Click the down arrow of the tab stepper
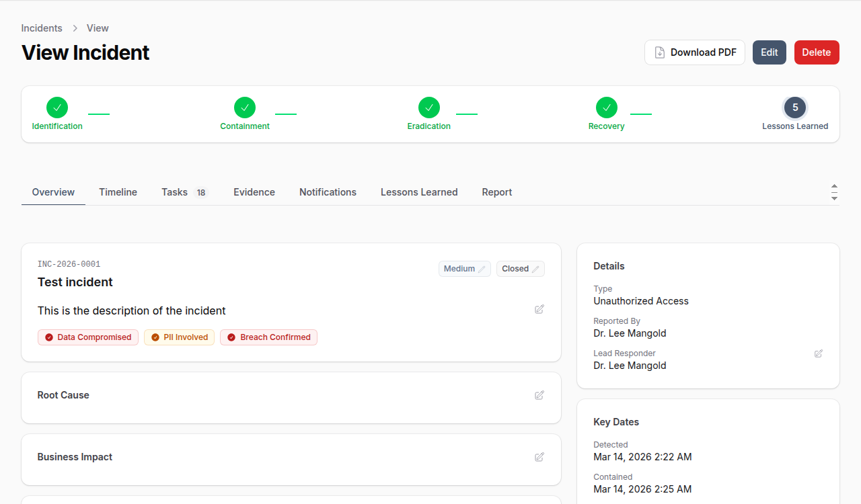The width and height of the screenshot is (861, 504). click(834, 198)
